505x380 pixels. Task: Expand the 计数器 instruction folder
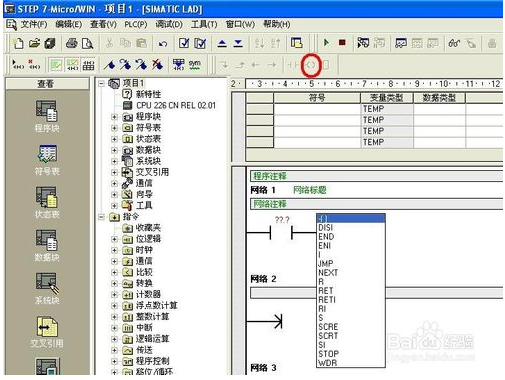[x=114, y=295]
